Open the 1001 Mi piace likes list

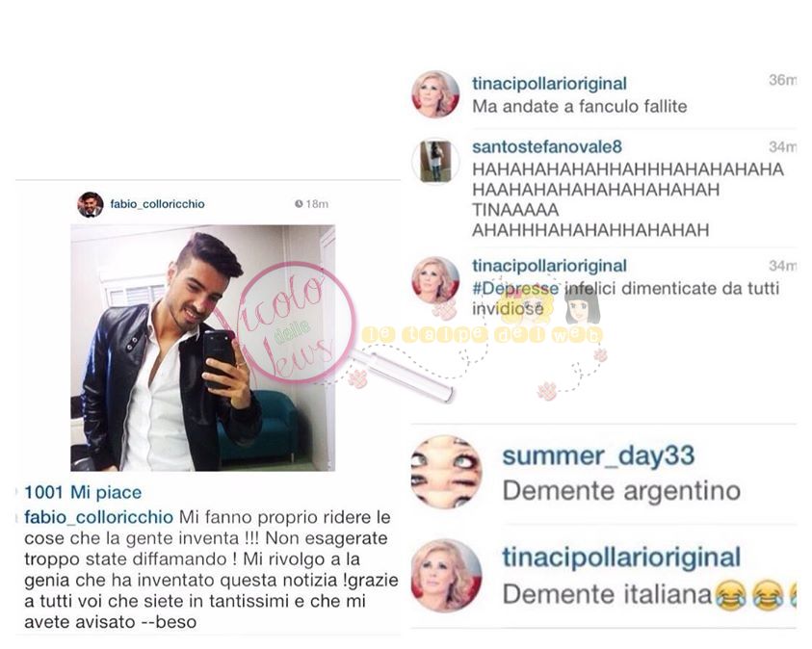point(83,492)
